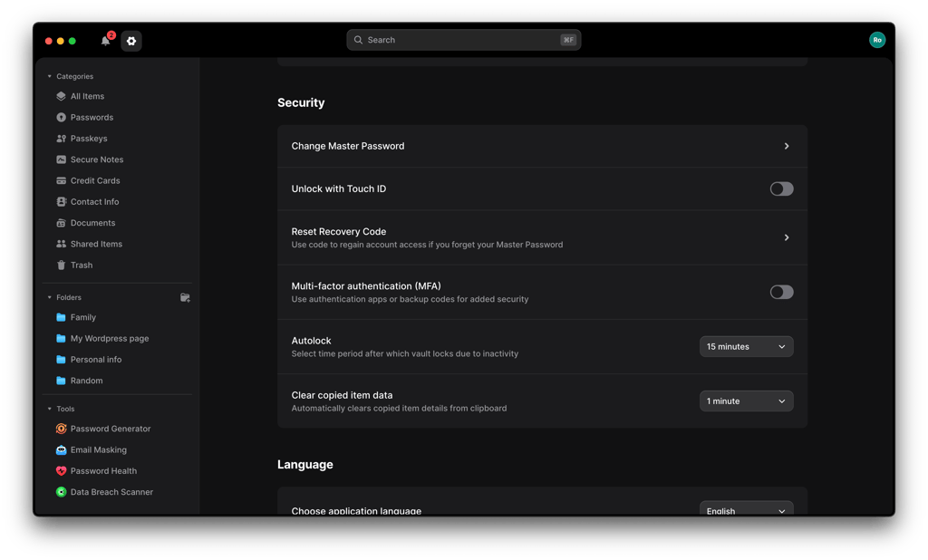928x560 pixels.
Task: Click the Random folder icon
Action: click(x=61, y=381)
